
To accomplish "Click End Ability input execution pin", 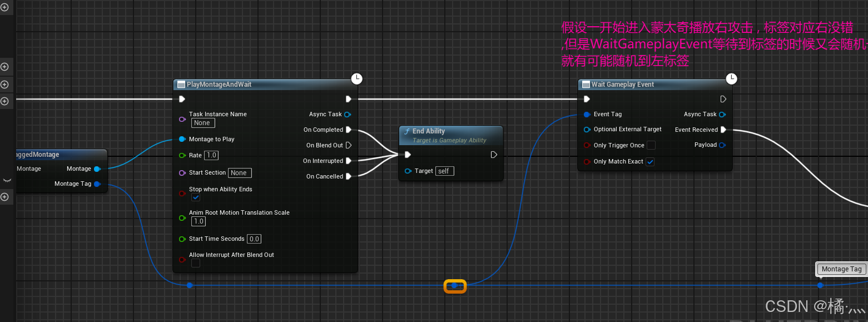I will tap(408, 155).
